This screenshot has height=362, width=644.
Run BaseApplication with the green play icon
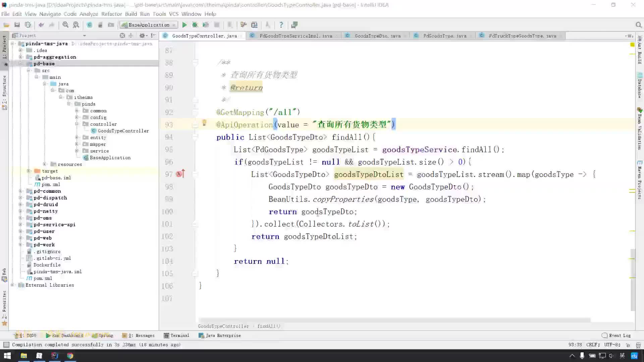pyautogui.click(x=184, y=25)
